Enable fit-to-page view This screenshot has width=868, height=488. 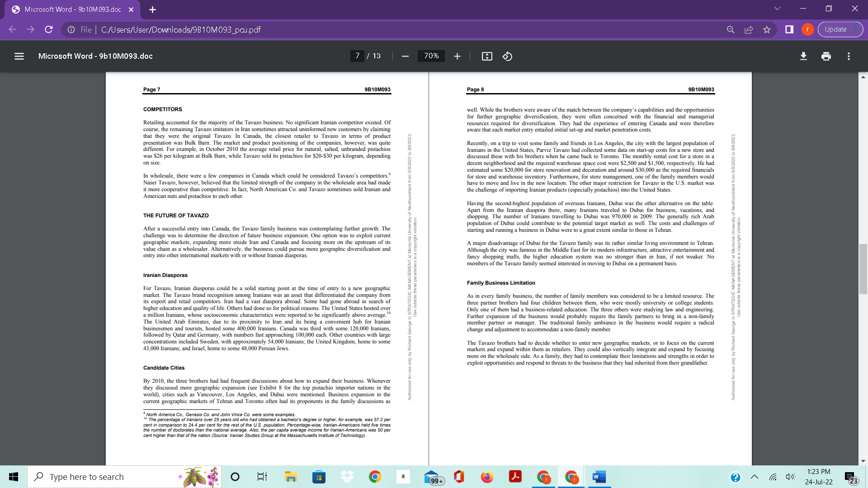pos(486,56)
